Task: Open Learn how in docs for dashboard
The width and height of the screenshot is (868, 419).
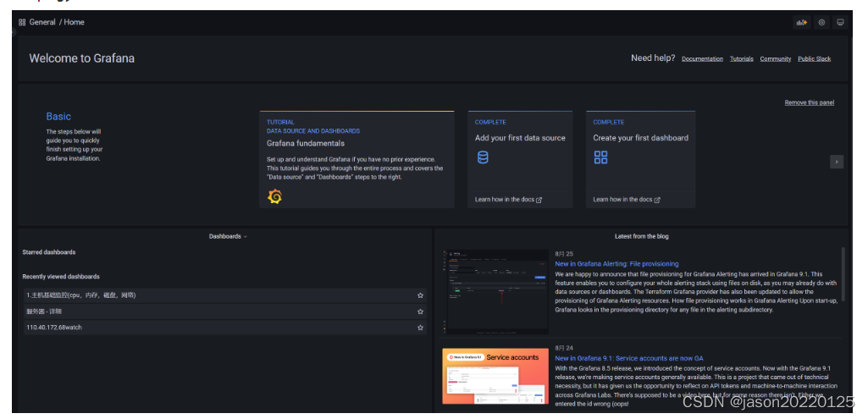Action: pyautogui.click(x=627, y=200)
